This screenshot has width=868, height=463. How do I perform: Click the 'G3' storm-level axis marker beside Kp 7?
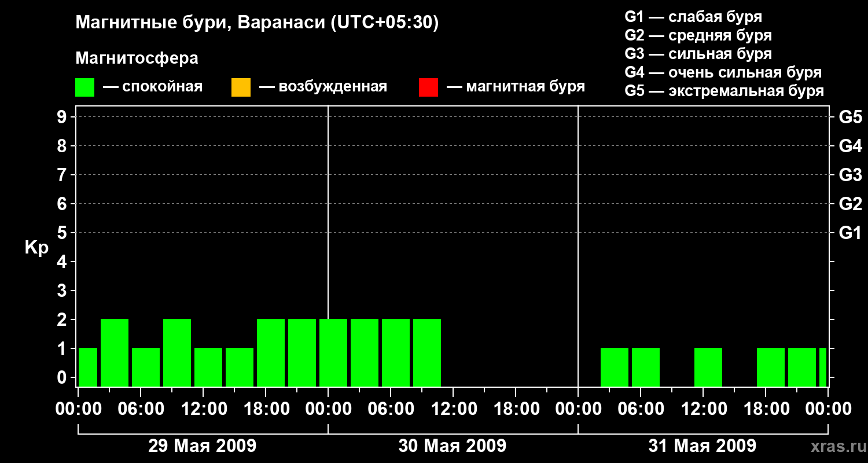click(850, 175)
